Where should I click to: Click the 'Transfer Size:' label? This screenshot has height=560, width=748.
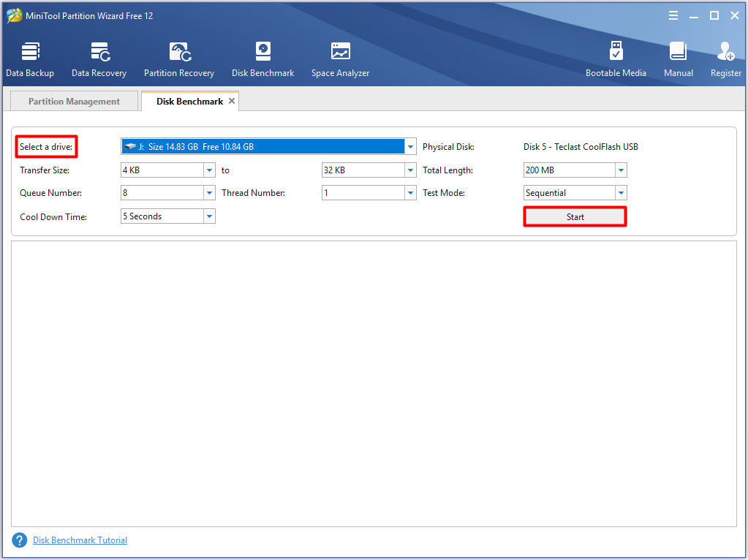pyautogui.click(x=45, y=170)
